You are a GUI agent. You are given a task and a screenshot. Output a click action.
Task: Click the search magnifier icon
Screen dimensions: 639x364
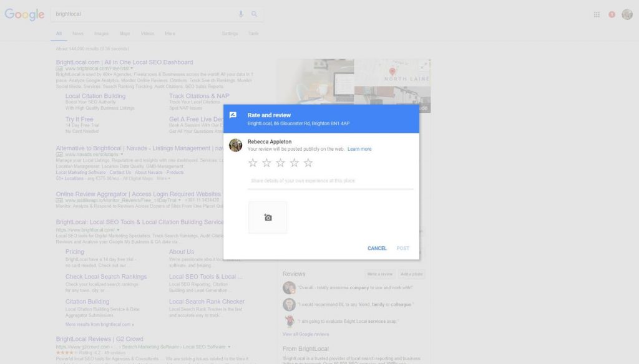click(x=255, y=14)
